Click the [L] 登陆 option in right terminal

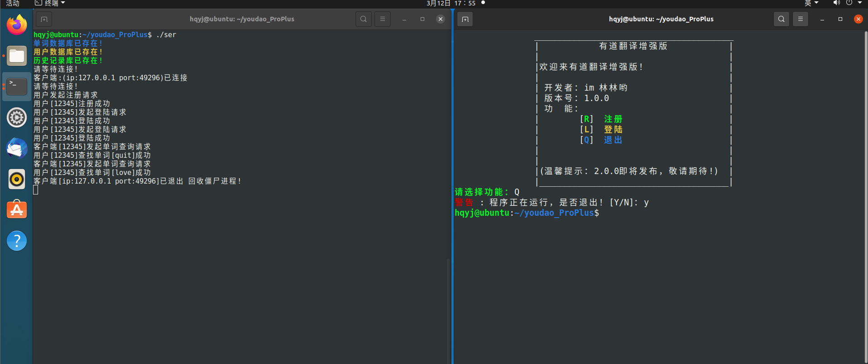(601, 129)
